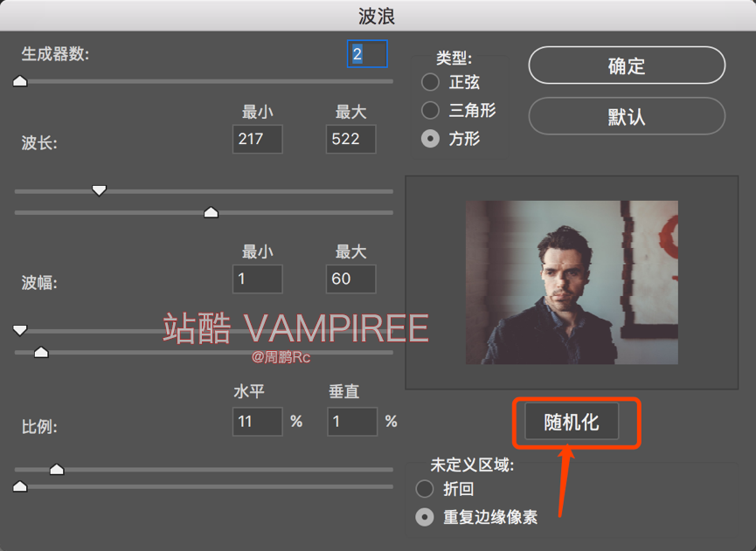Click the 比例 vertical slider handle
756x551 pixels.
pos(20,486)
